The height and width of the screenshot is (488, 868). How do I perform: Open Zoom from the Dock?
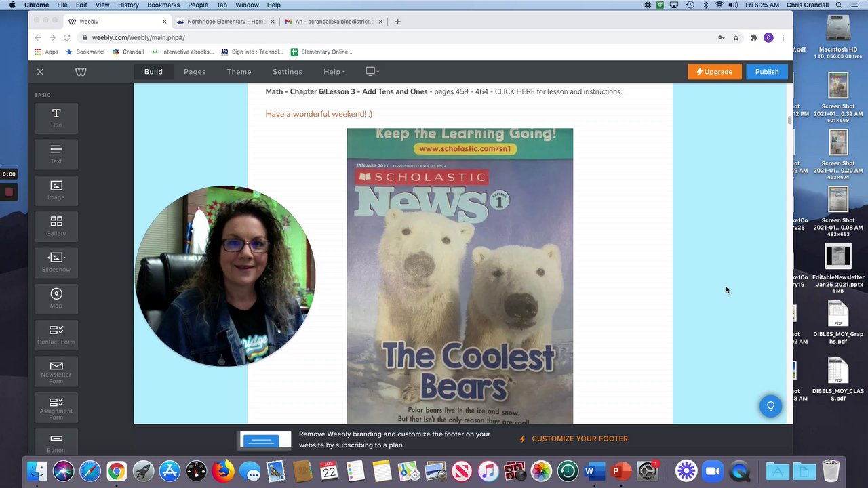[713, 470]
